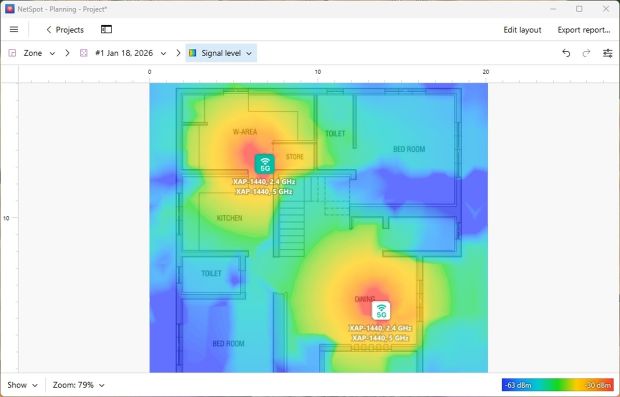
Task: Click the STORE room label
Action: tap(295, 157)
